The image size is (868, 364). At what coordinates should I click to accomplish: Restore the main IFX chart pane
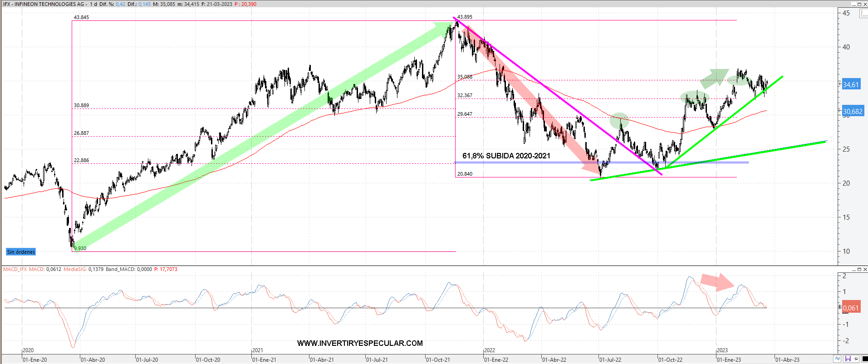[x=858, y=4]
